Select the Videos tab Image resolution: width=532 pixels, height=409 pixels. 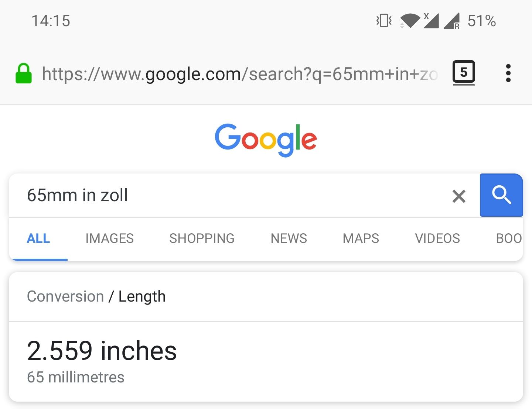tap(437, 238)
